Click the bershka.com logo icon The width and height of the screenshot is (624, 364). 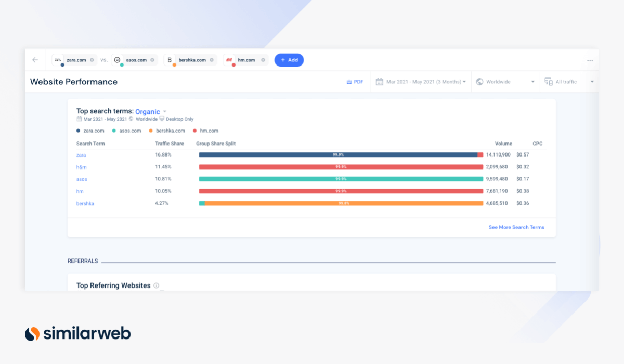tap(170, 60)
